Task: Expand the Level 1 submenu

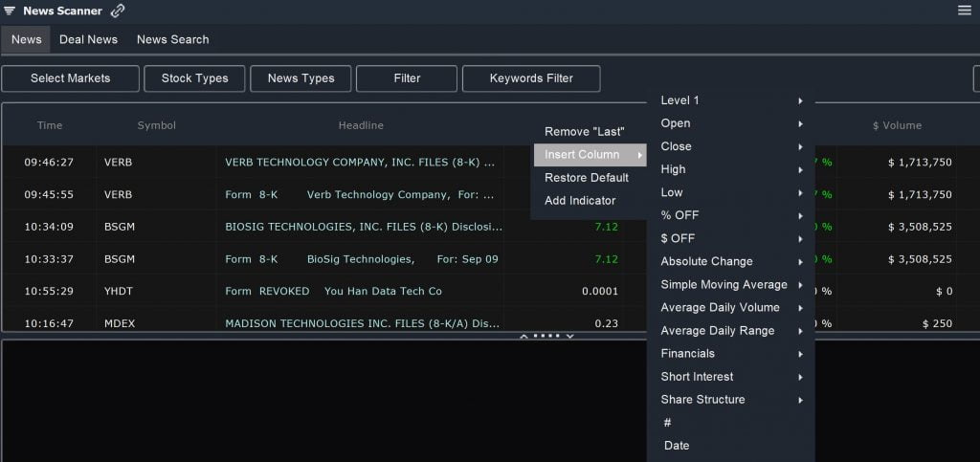Action: coord(731,100)
